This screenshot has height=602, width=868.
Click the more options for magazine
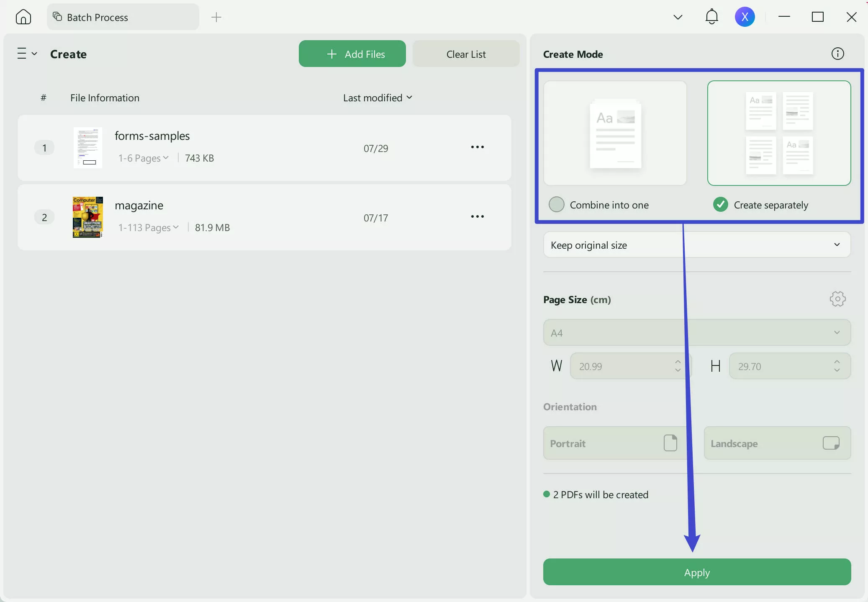point(478,216)
